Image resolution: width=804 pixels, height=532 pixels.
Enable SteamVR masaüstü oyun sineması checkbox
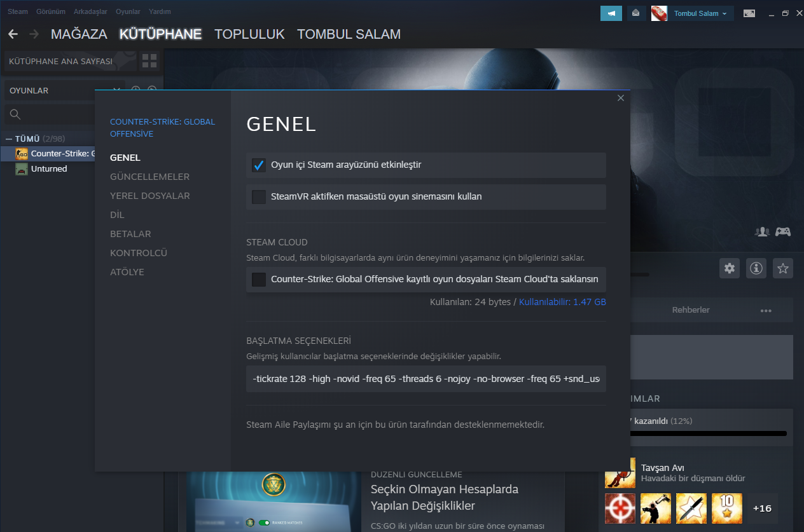click(x=259, y=197)
